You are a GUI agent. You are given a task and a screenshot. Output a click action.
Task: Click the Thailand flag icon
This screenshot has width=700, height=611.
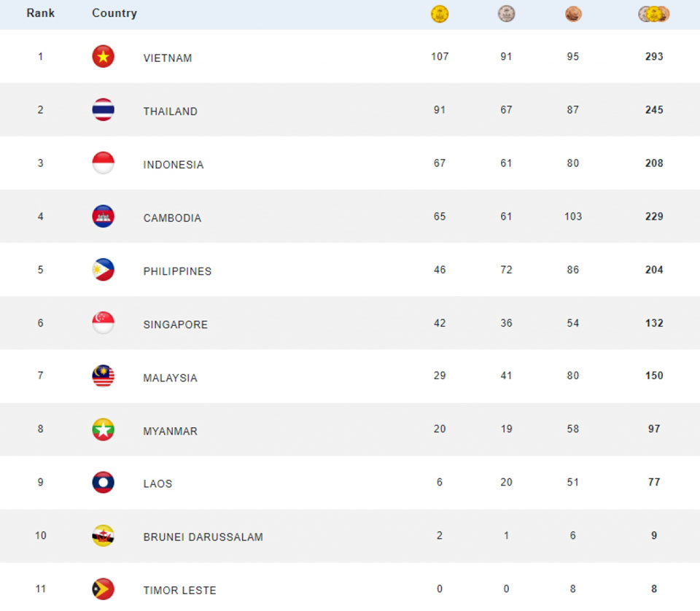tap(103, 110)
